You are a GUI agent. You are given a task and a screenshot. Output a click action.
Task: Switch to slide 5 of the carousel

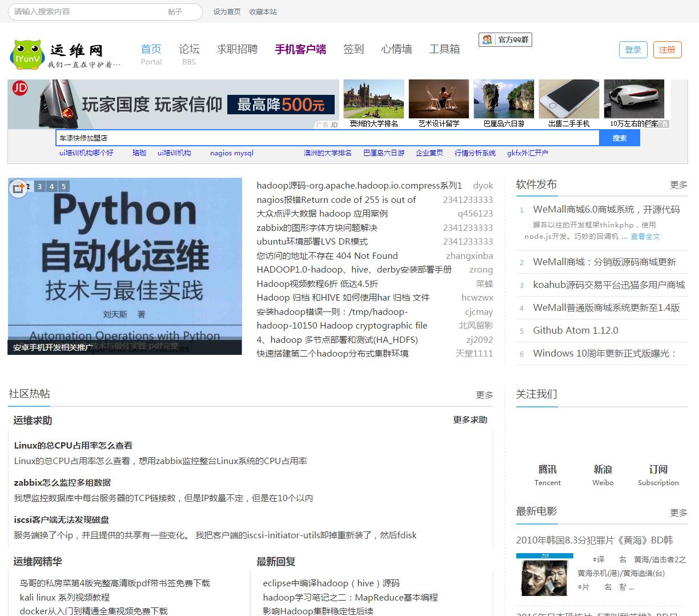click(x=63, y=186)
